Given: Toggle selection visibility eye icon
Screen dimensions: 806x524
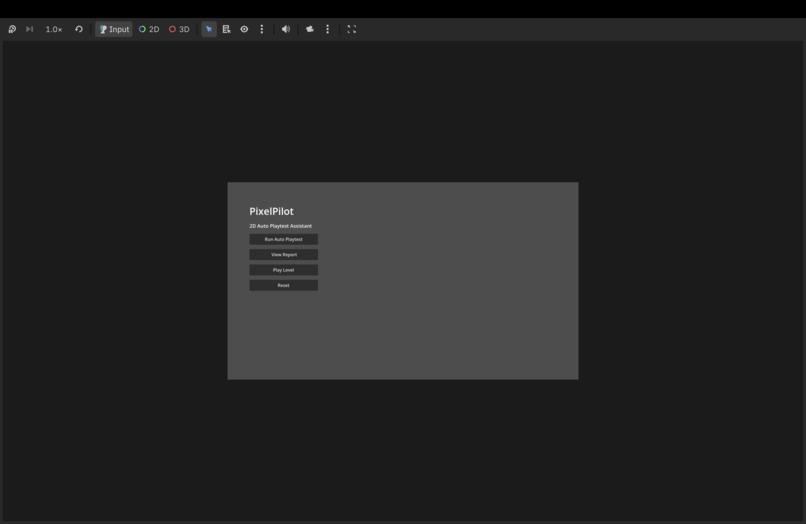Looking at the screenshot, I should click(244, 29).
